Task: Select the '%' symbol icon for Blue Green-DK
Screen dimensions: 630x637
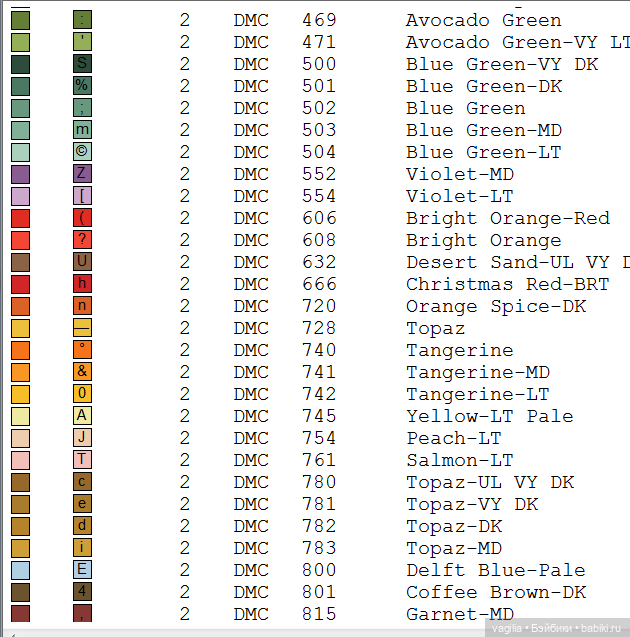Action: click(x=82, y=86)
